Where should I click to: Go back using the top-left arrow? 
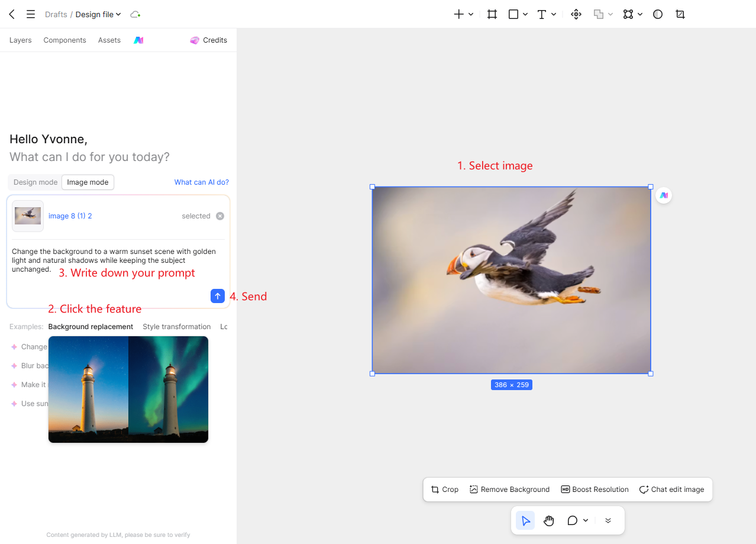(x=12, y=14)
